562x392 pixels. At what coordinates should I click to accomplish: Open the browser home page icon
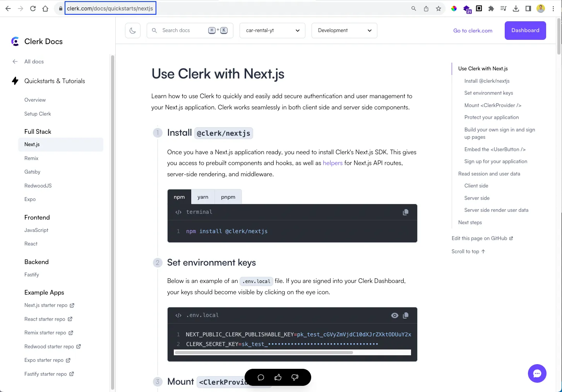tap(45, 9)
